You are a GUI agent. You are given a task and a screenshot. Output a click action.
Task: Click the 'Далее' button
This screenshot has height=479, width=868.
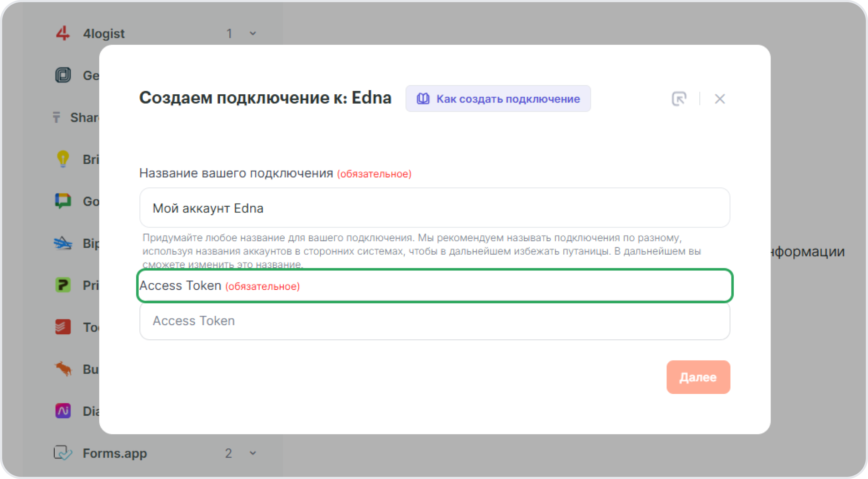698,377
